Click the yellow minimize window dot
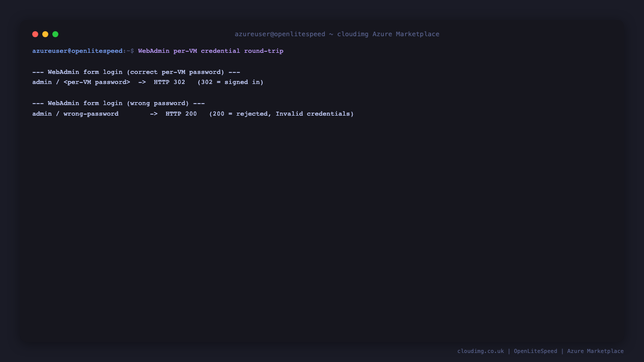The width and height of the screenshot is (644, 362). (x=45, y=34)
